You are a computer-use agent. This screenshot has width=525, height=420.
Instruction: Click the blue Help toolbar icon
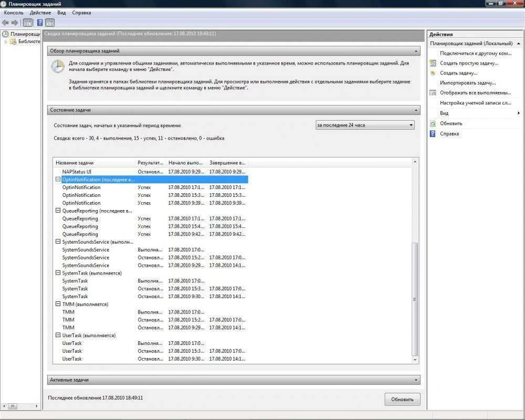click(40, 23)
